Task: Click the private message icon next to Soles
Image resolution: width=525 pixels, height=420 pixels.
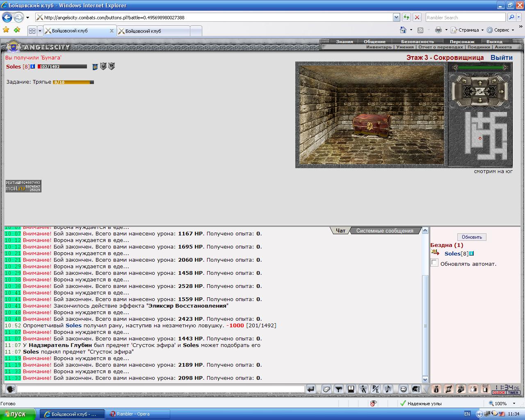Action: 436,253
